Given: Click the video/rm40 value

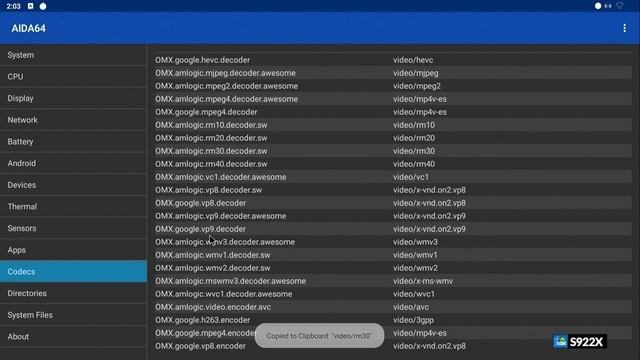Looking at the screenshot, I should pyautogui.click(x=414, y=164).
